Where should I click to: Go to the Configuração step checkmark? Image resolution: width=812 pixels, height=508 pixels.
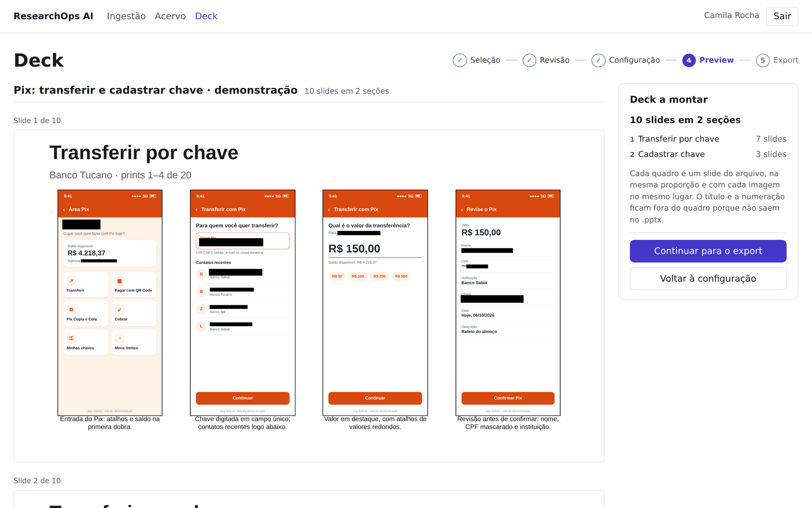tap(598, 60)
